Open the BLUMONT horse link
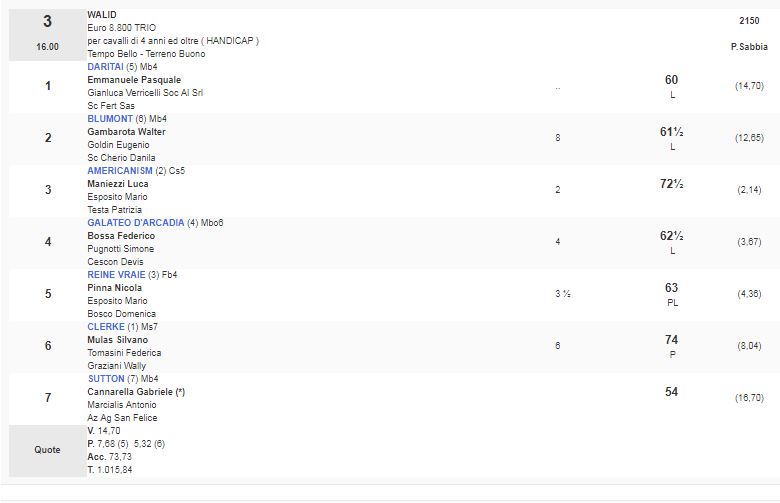 tap(110, 119)
